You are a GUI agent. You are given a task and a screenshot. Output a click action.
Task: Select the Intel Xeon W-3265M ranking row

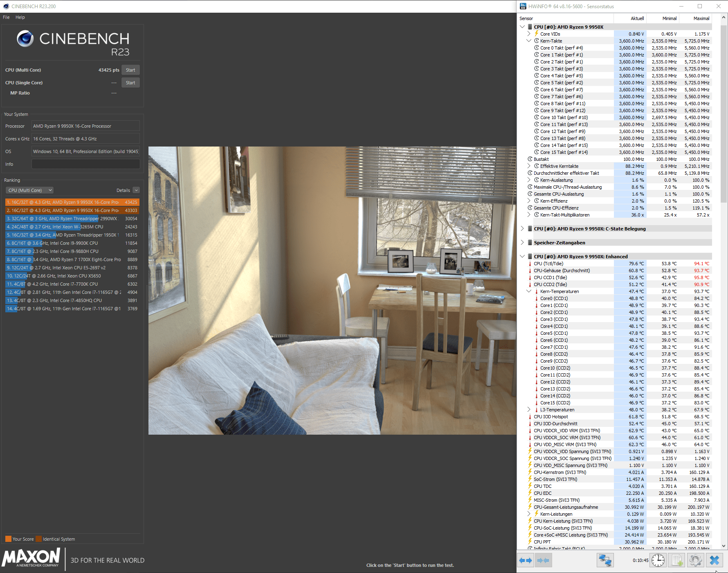coord(72,227)
